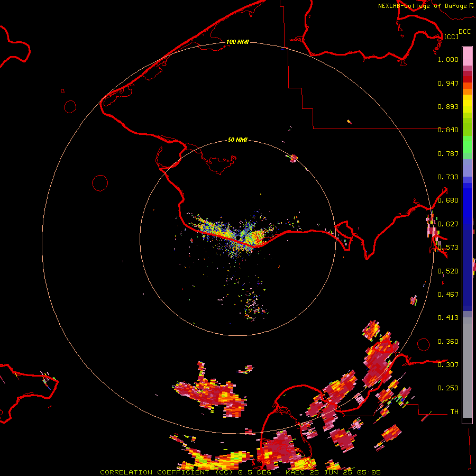The image size is (476, 476).
Task: Click the 50 NMI range ring label
Action: (x=237, y=140)
